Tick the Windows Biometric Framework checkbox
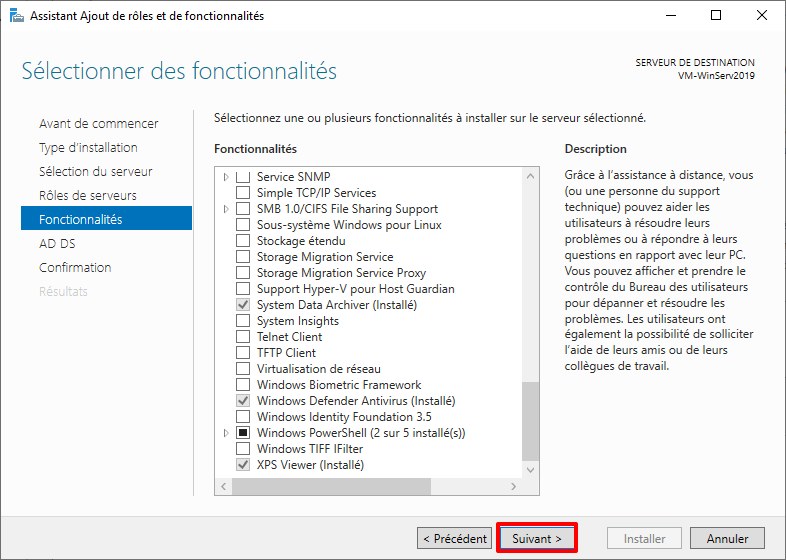The image size is (786, 560). (x=242, y=385)
